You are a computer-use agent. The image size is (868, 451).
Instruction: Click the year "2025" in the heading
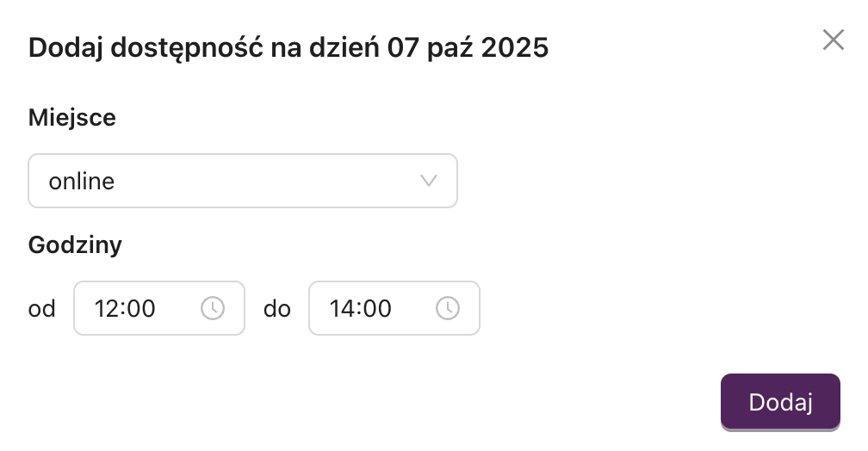click(x=515, y=46)
